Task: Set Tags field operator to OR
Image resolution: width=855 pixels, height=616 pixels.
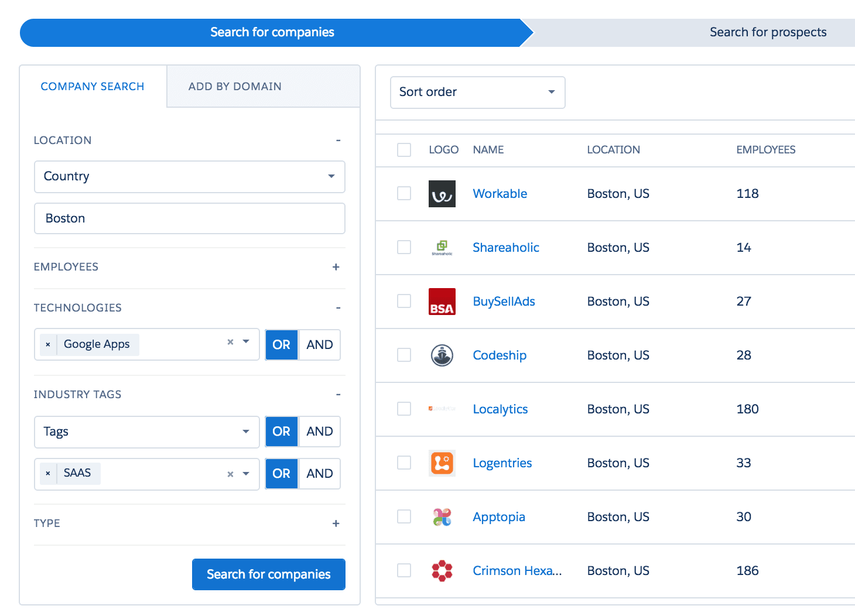Action: [282, 432]
